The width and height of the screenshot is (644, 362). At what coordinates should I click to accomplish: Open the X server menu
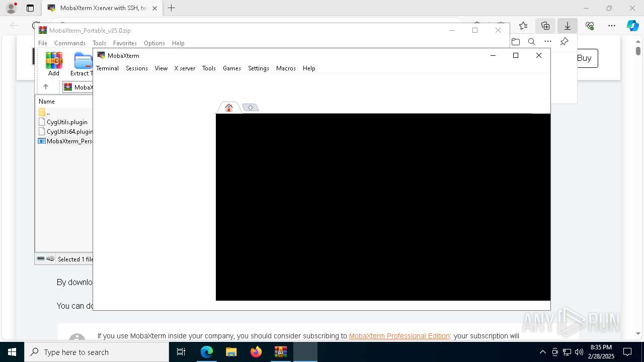(x=185, y=68)
